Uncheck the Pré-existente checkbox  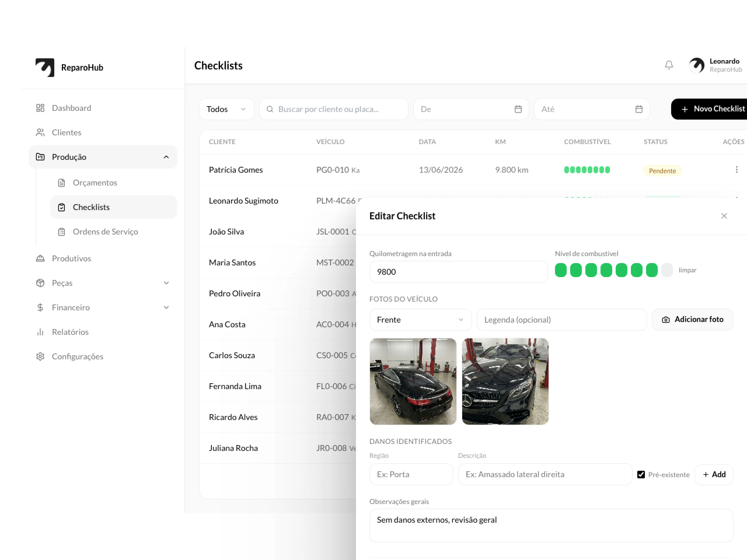641,474
